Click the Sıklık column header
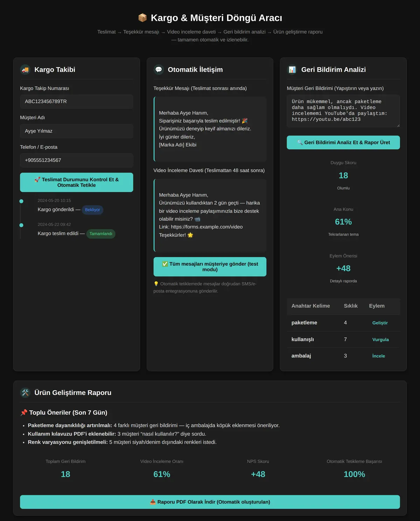The image size is (420, 521). click(351, 306)
